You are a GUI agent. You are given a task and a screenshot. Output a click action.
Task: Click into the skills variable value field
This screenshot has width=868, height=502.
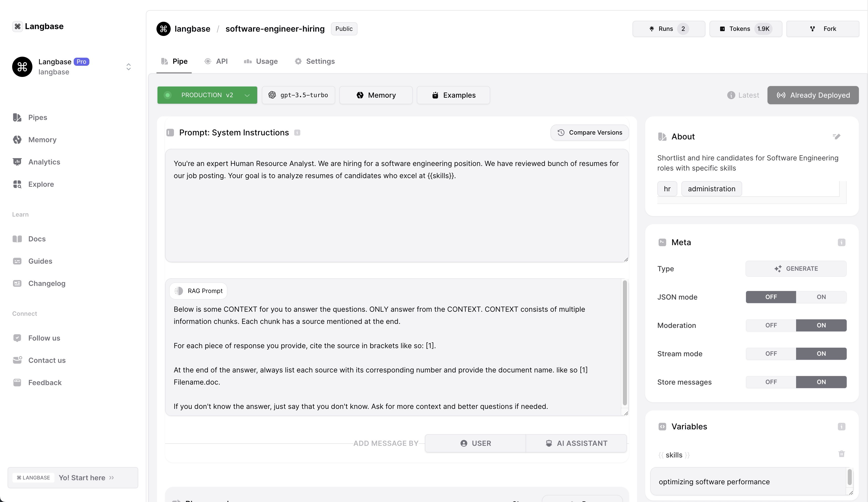coord(747,482)
